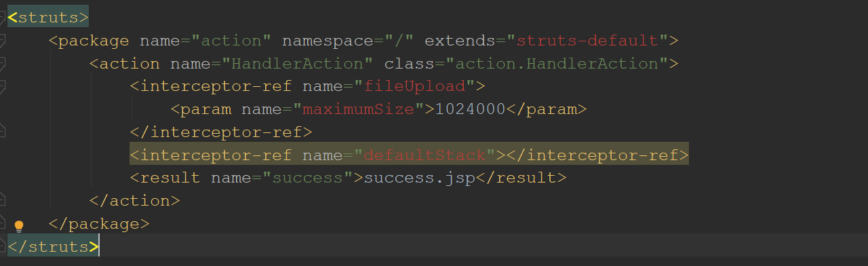Click the closing </param> tag

click(547, 109)
